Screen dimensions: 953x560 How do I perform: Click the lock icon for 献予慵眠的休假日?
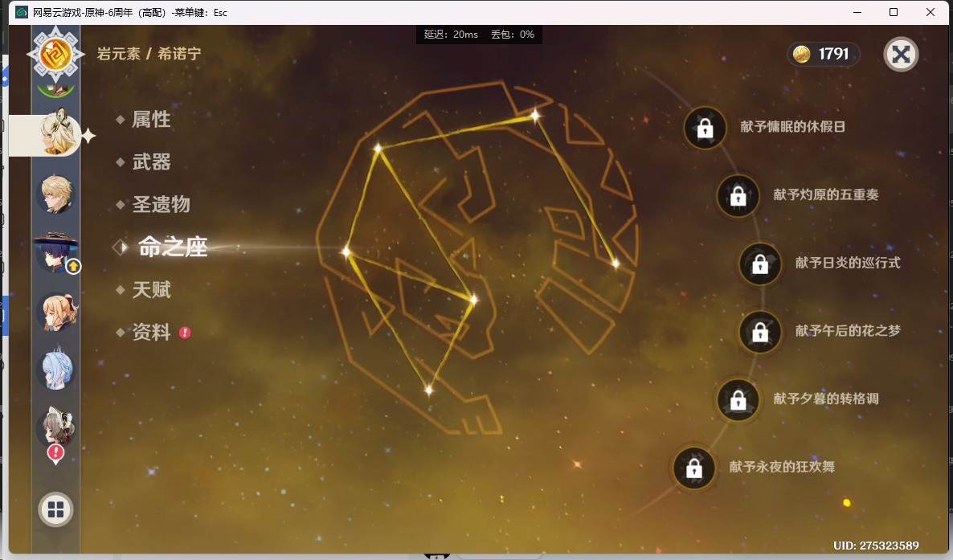[x=705, y=128]
